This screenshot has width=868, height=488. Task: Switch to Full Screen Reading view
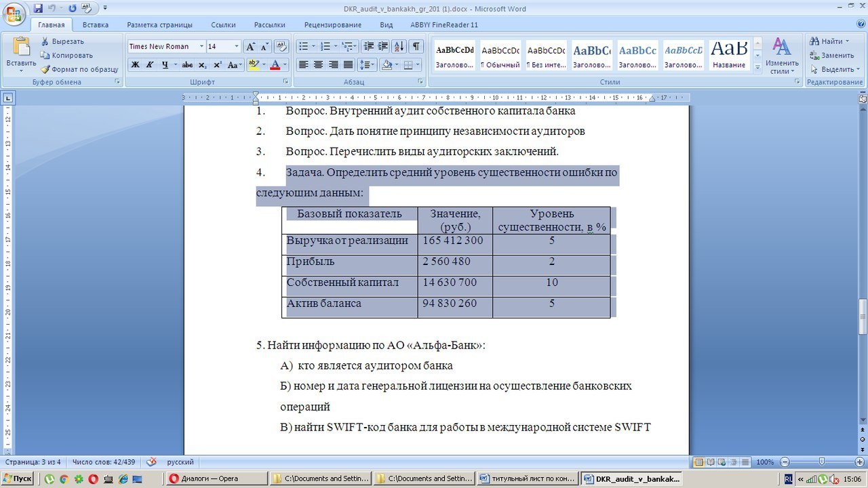pyautogui.click(x=710, y=462)
